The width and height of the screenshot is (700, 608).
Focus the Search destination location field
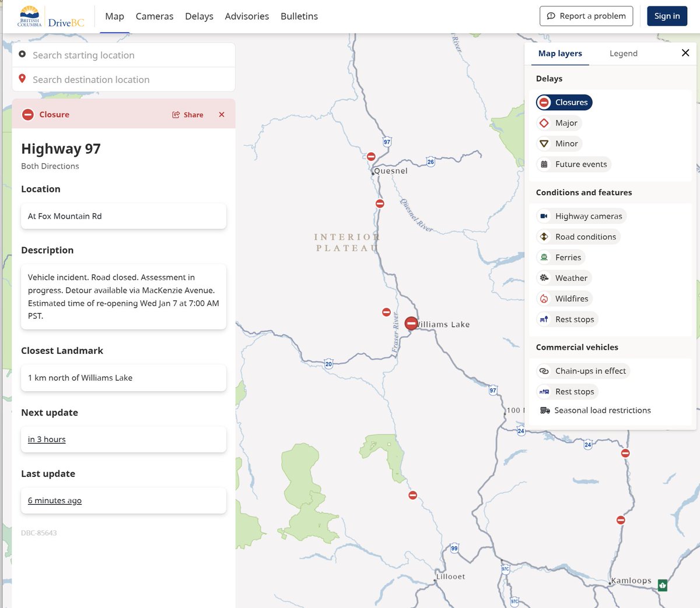[124, 79]
